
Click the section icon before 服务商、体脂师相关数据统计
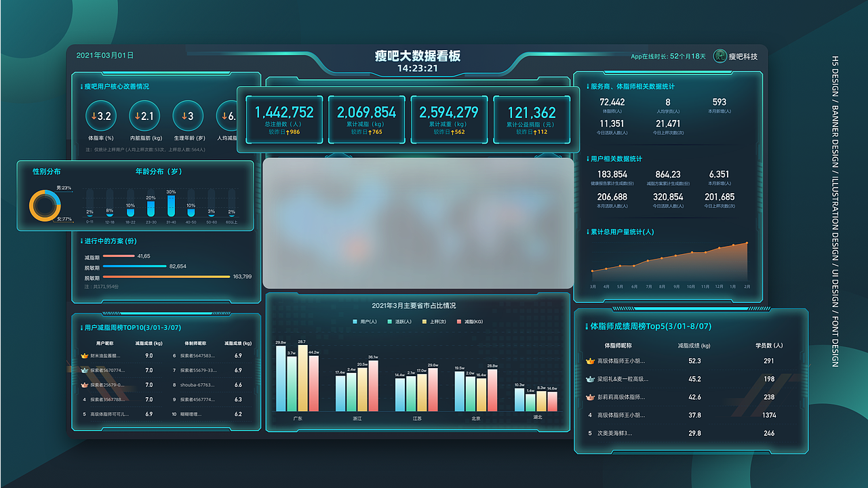[x=589, y=86]
